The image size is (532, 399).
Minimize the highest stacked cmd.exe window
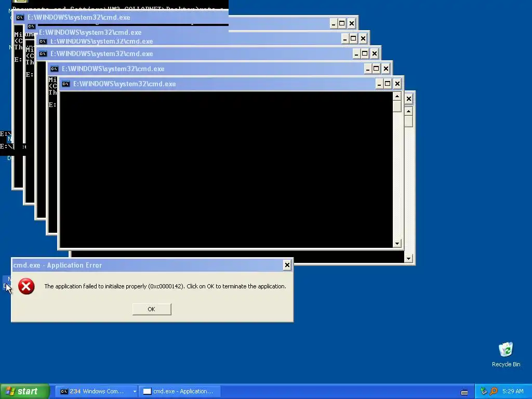pyautogui.click(x=334, y=23)
